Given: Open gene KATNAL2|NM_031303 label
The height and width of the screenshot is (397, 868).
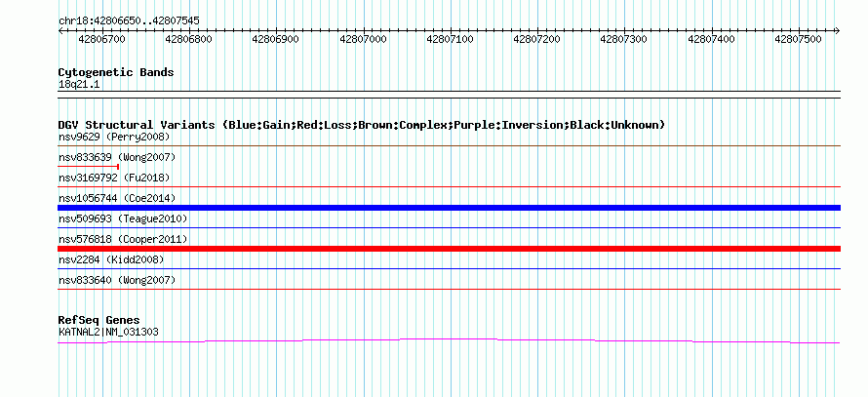Looking at the screenshot, I should click(108, 333).
